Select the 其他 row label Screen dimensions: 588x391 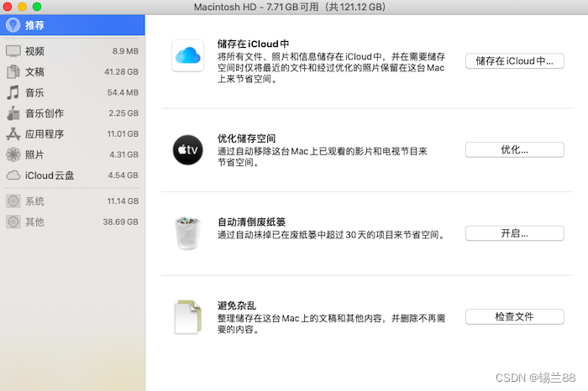(34, 222)
